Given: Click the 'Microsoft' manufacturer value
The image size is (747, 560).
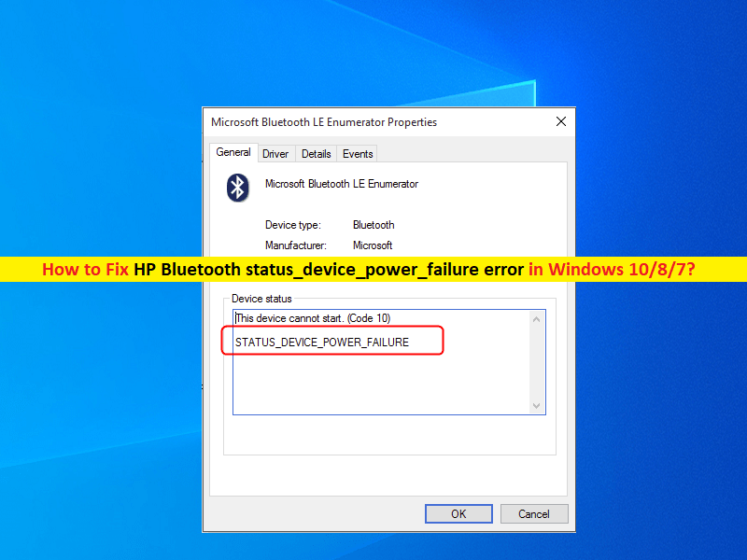Looking at the screenshot, I should click(373, 245).
